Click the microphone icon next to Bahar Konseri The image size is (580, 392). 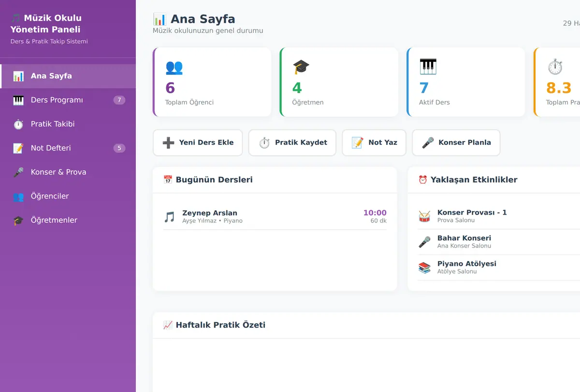pyautogui.click(x=424, y=242)
